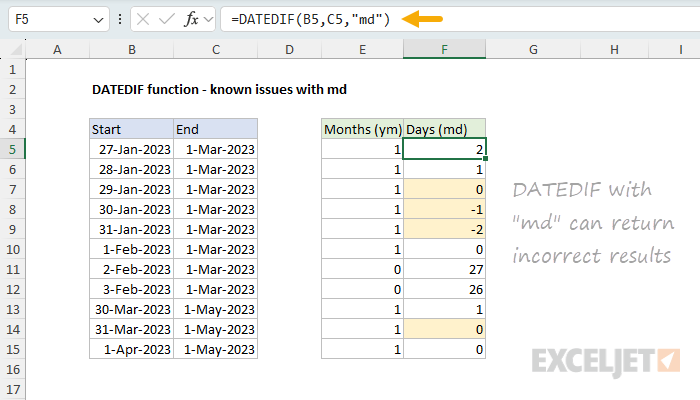Expand the Name Box dropdown arrow

click(x=98, y=20)
